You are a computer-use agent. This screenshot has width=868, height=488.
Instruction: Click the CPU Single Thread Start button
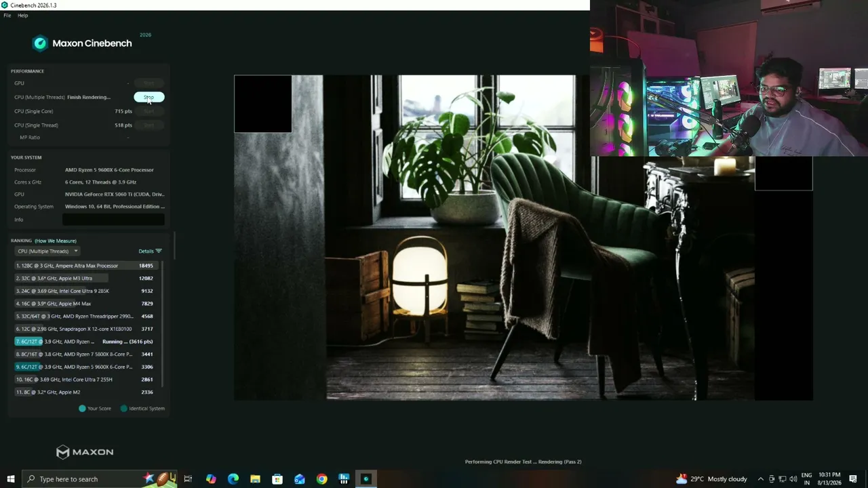coord(149,125)
